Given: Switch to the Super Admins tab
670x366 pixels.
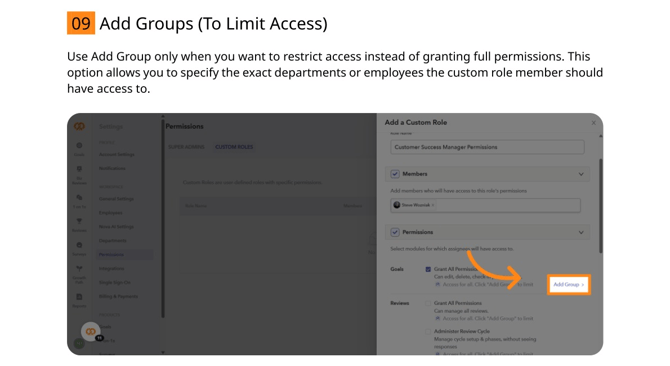Looking at the screenshot, I should pyautogui.click(x=186, y=147).
